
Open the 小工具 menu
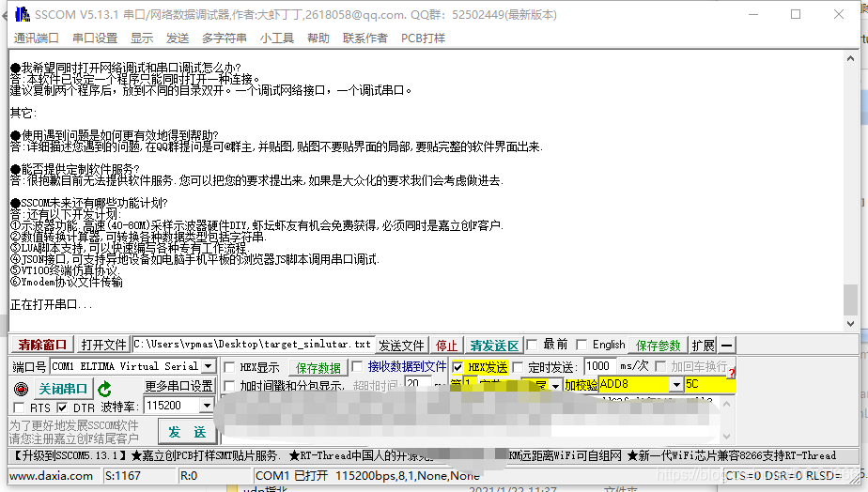(277, 38)
